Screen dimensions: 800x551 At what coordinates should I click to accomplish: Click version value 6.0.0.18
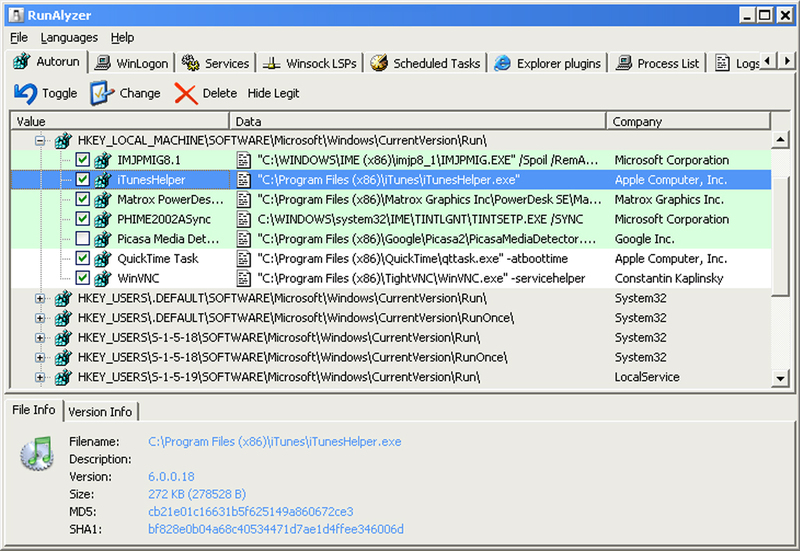(171, 477)
